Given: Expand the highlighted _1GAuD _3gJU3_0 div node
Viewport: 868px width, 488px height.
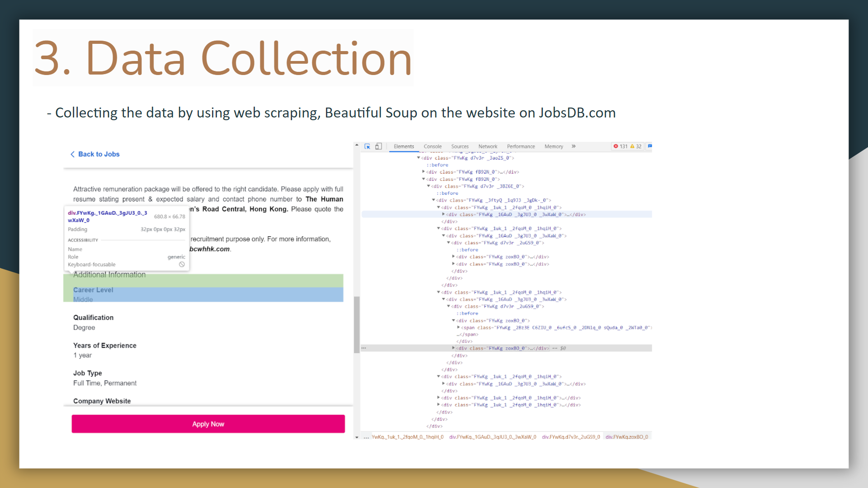Looking at the screenshot, I should coord(443,214).
